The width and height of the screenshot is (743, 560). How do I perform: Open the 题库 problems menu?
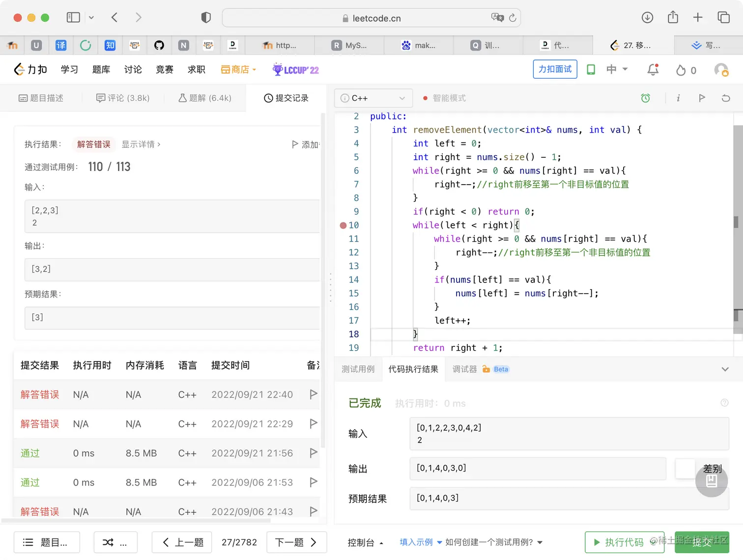(101, 70)
